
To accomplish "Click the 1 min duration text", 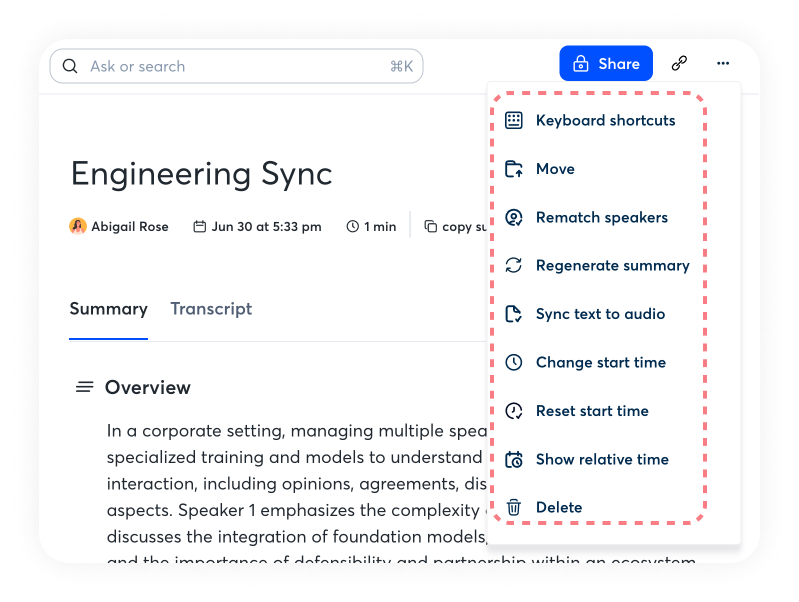I will click(380, 226).
